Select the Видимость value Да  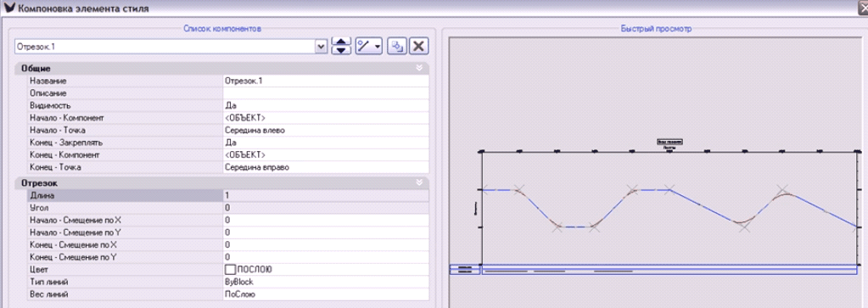[x=326, y=105]
